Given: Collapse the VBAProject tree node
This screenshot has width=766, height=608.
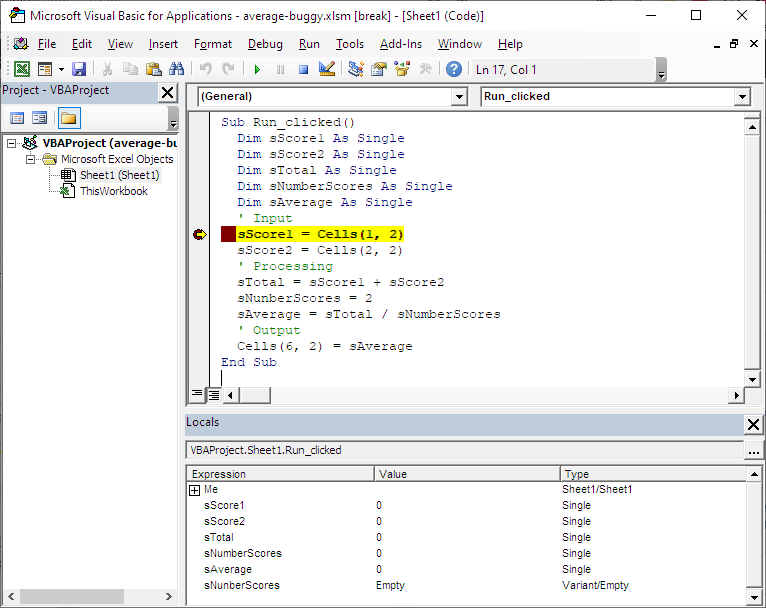Looking at the screenshot, I should point(11,144).
